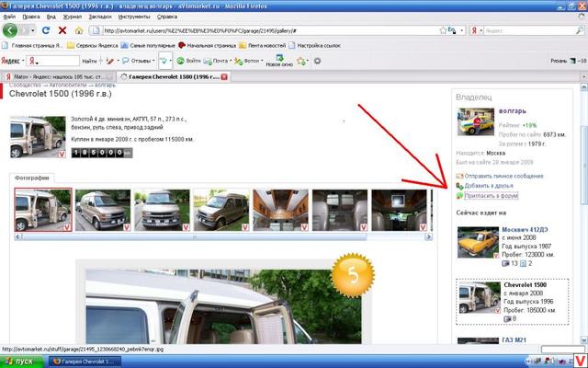Choose search engine via Я dropdown
Screen dimensions: 588x368
(x=477, y=30)
